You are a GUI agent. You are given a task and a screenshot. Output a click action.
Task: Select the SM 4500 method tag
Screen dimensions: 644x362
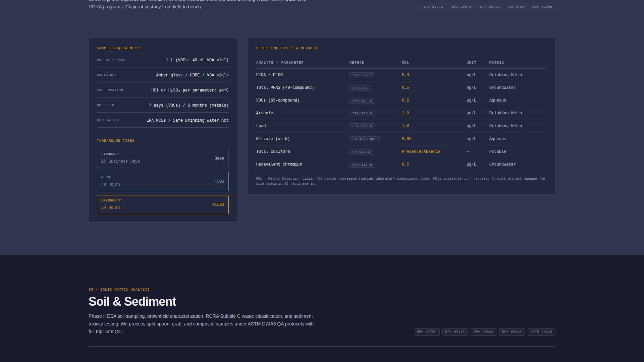[x=516, y=7]
